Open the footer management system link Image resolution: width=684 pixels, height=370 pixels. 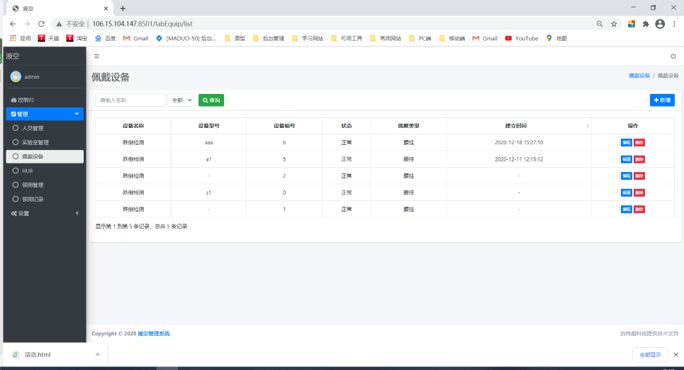click(154, 334)
